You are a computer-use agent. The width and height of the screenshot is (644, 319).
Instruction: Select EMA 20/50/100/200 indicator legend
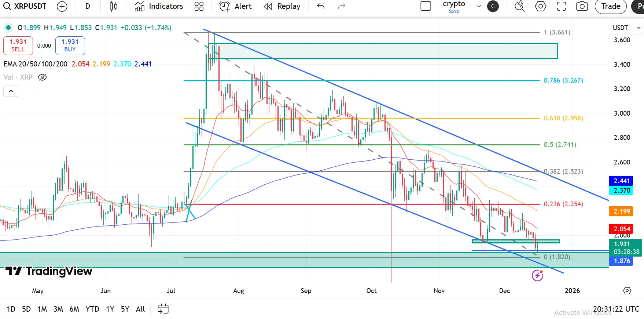pos(36,64)
